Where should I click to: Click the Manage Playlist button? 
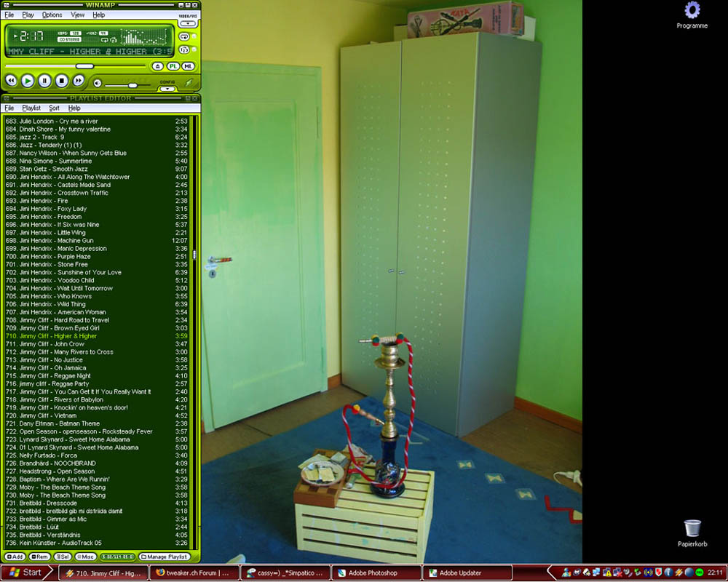[x=164, y=557]
